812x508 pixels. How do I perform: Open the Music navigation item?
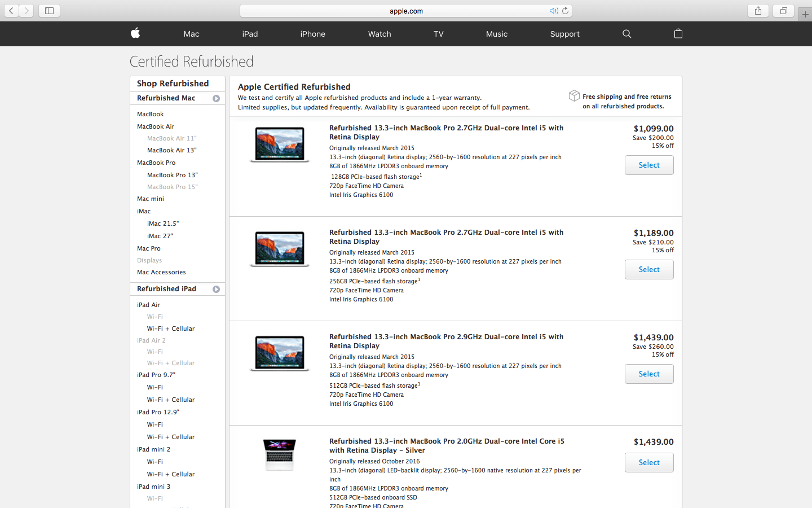pyautogui.click(x=497, y=34)
